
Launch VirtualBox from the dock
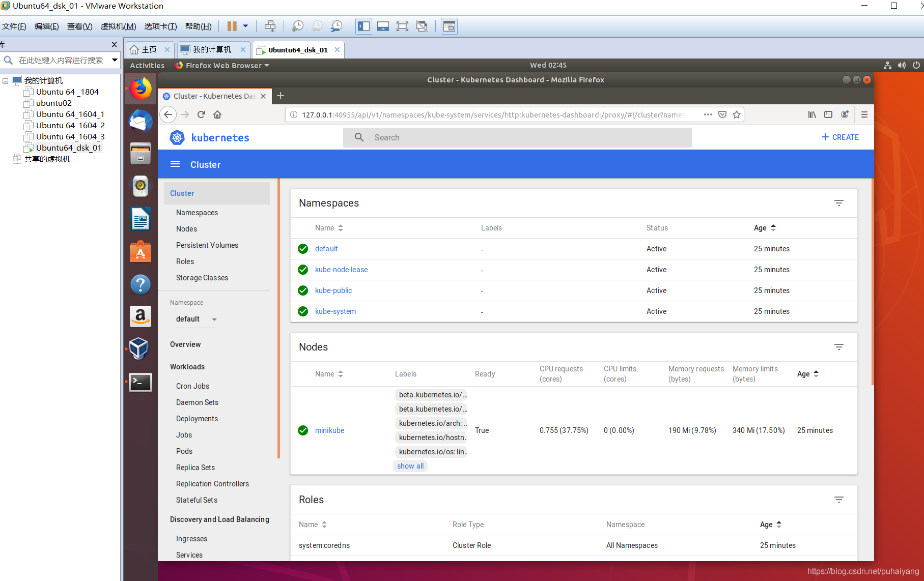[x=139, y=349]
